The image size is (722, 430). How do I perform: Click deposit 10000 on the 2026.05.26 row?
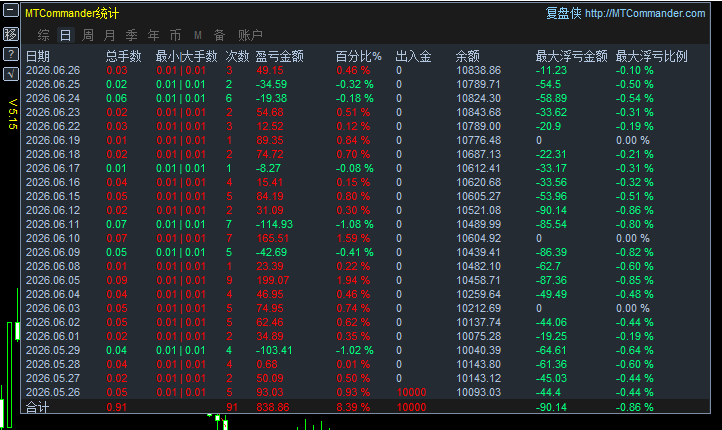click(412, 392)
